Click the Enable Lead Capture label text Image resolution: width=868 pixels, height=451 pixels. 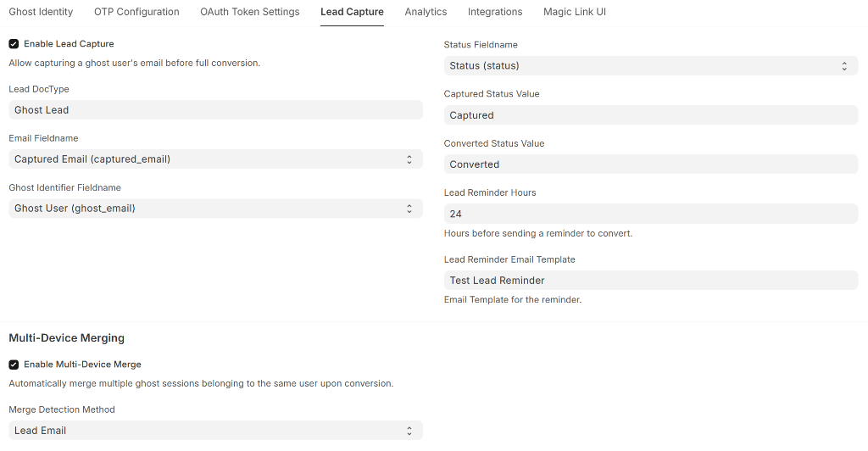(69, 44)
